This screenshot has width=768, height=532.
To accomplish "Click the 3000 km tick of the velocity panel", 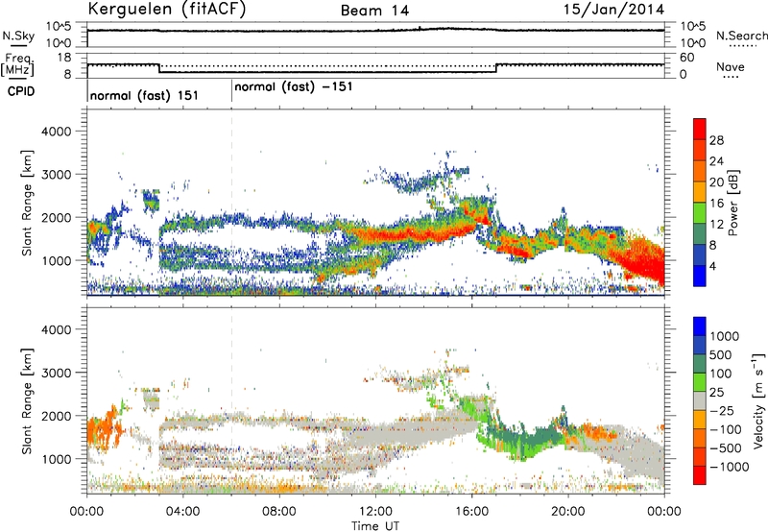I will (x=56, y=373).
